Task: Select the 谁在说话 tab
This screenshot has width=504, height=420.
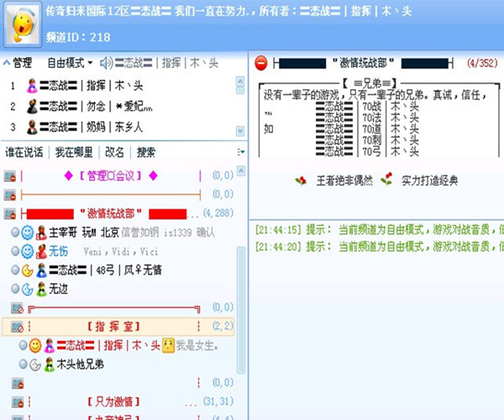Action: click(x=24, y=153)
